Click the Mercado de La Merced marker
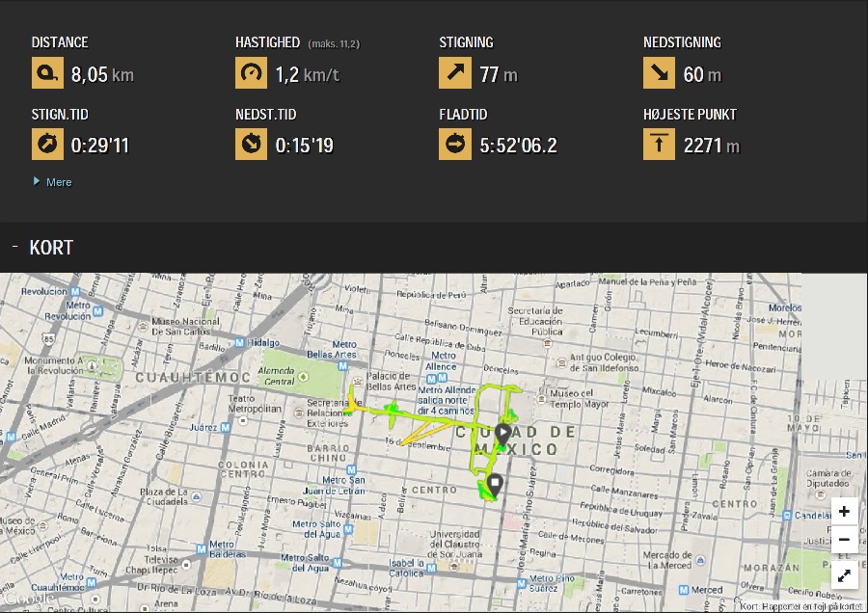 (700, 560)
